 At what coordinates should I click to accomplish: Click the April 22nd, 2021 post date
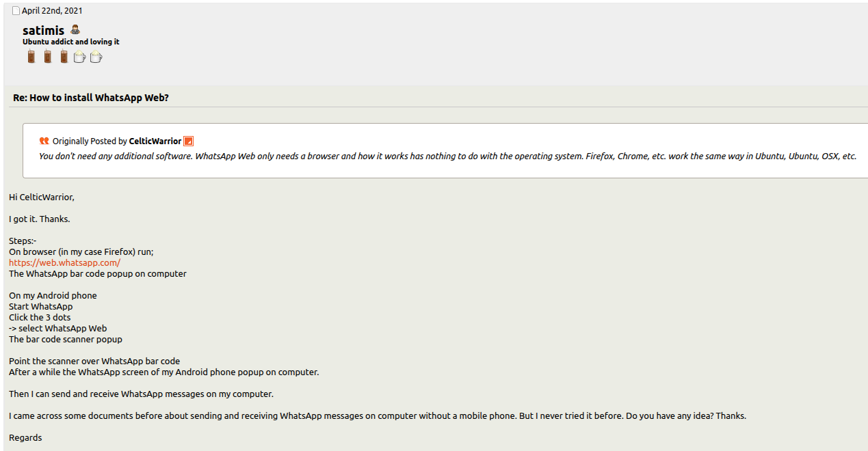tap(52, 11)
